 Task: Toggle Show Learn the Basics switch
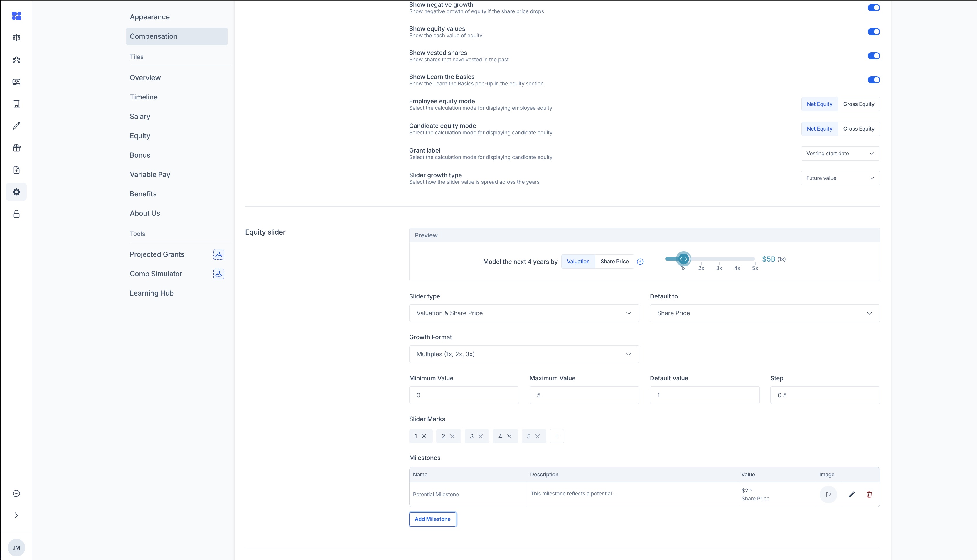(x=874, y=80)
